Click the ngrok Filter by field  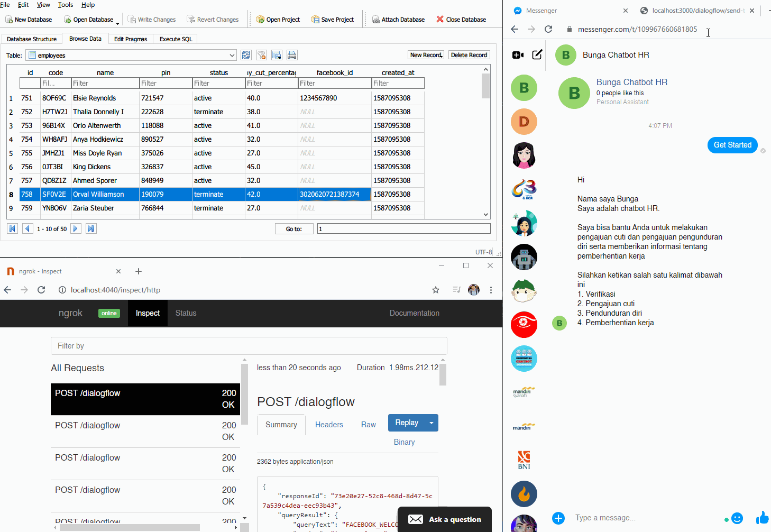[x=249, y=346]
